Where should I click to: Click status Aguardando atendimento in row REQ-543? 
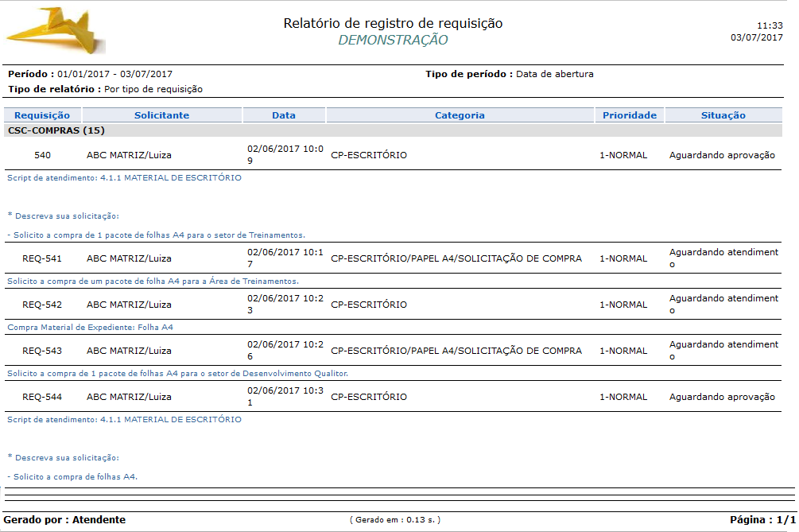[723, 350]
